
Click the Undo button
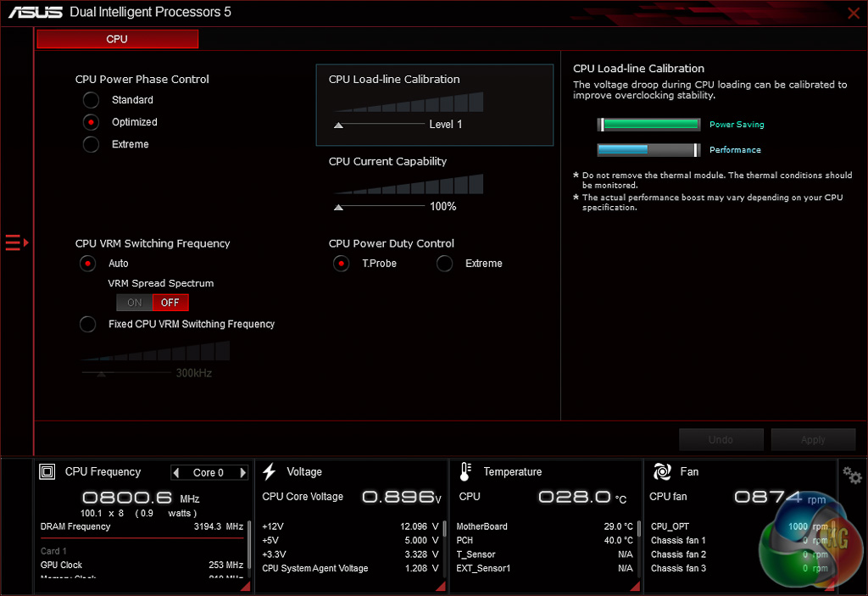pyautogui.click(x=721, y=440)
